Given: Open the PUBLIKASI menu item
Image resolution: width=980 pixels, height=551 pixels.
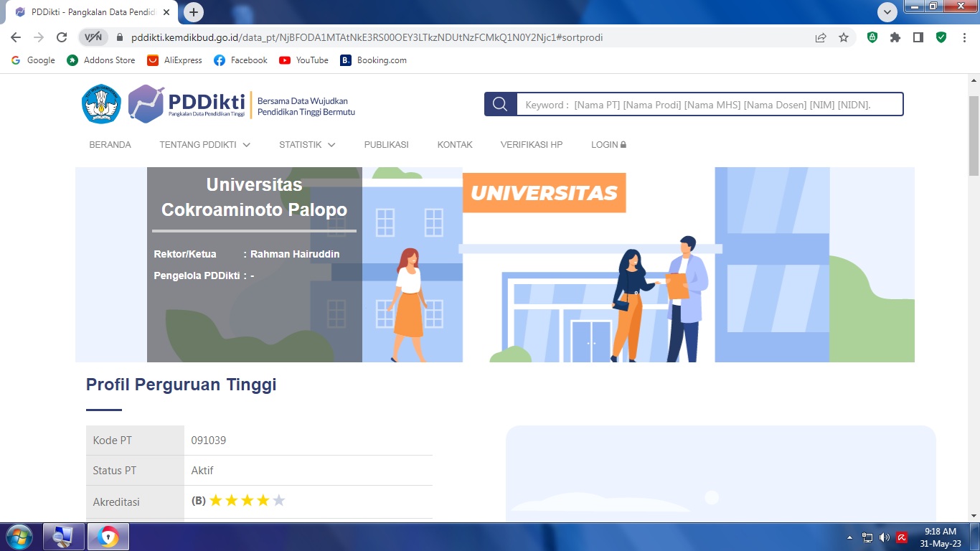Looking at the screenshot, I should tap(386, 145).
